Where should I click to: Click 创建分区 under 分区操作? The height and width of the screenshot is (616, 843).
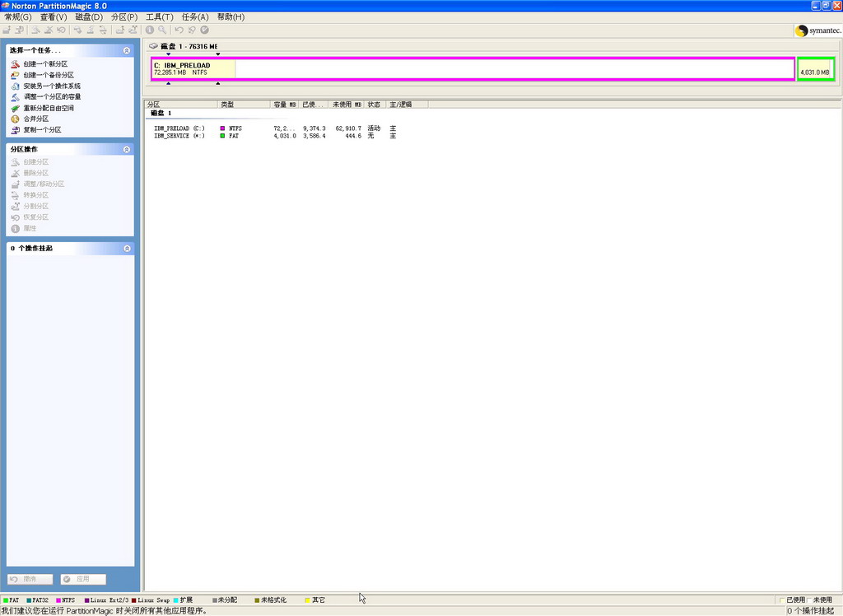tap(35, 162)
